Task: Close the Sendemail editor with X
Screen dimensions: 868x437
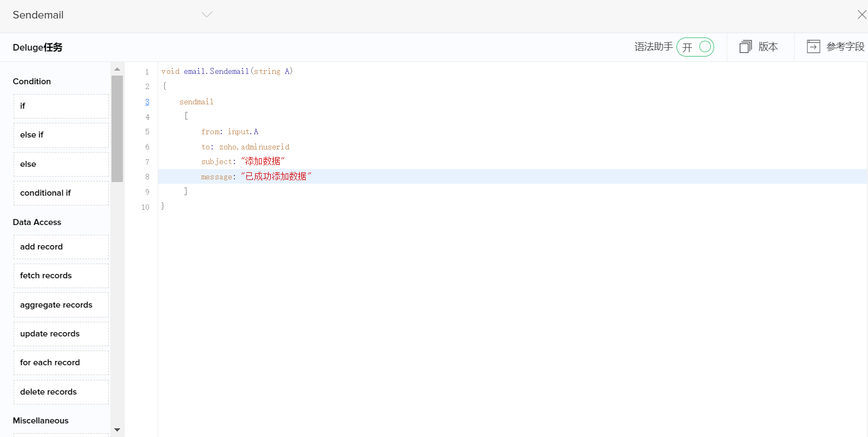Action: click(861, 15)
